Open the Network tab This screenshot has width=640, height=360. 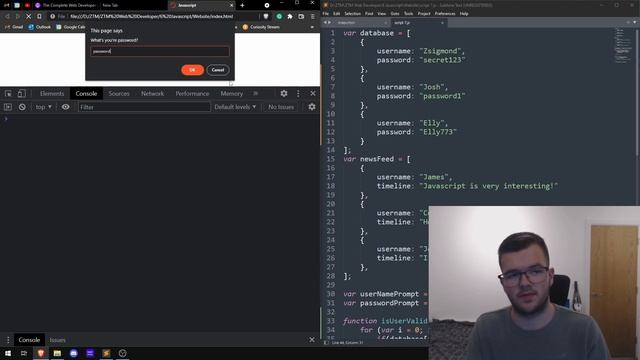click(152, 93)
